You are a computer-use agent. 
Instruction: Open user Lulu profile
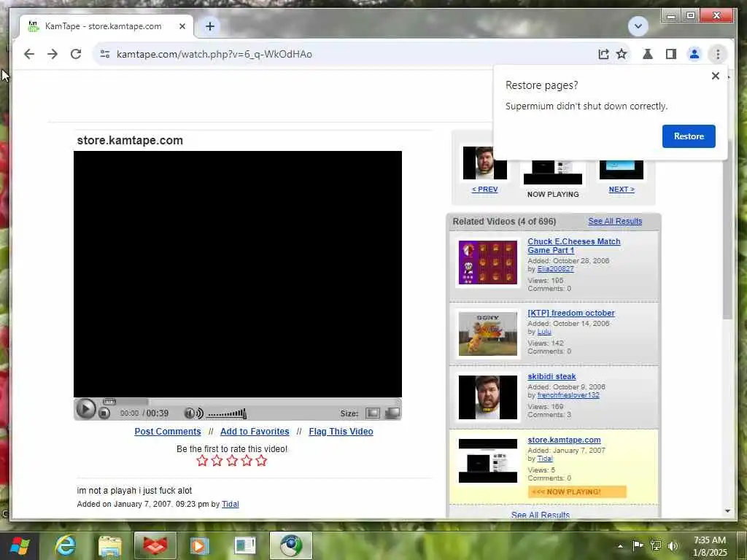point(544,332)
